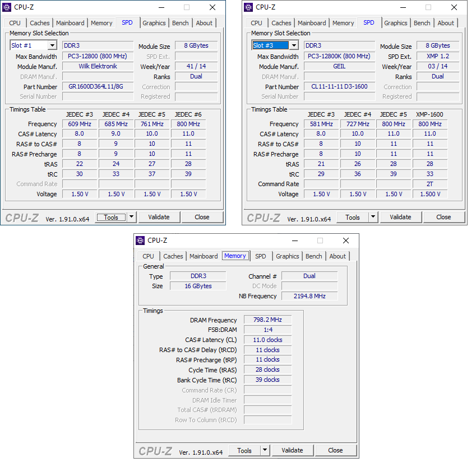Click SPD Ext. field XMP 1.2

click(438, 56)
